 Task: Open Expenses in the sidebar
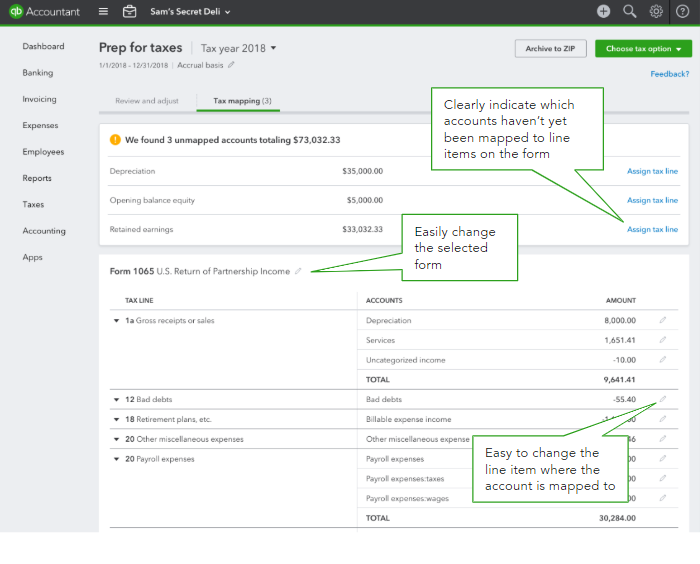40,125
